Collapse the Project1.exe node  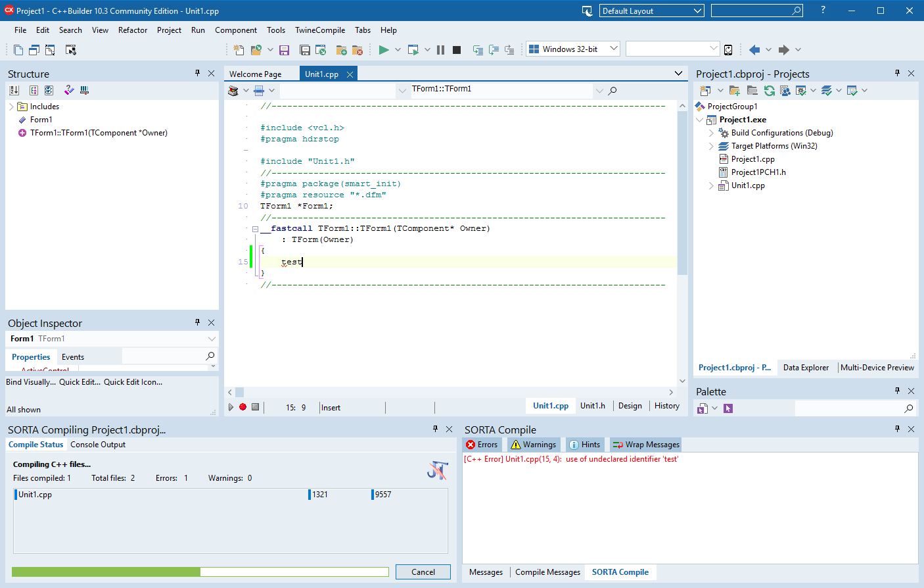[699, 120]
